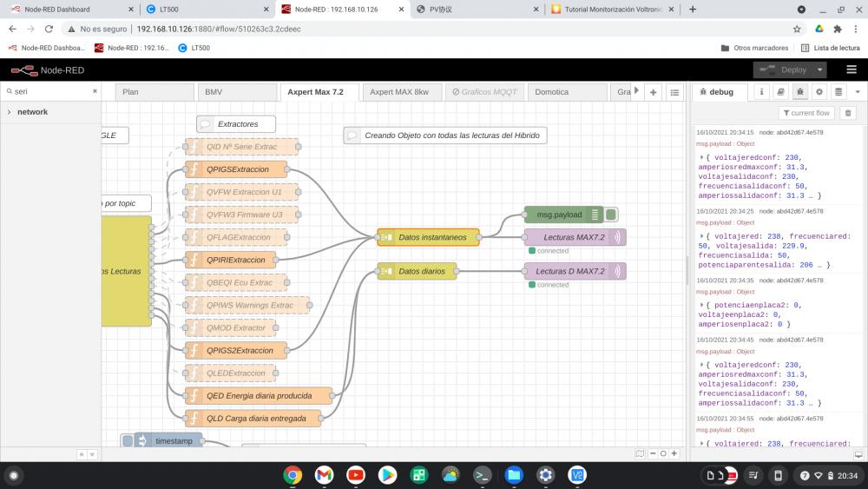The height and width of the screenshot is (489, 868).
Task: Show the list of flows
Action: tap(674, 92)
